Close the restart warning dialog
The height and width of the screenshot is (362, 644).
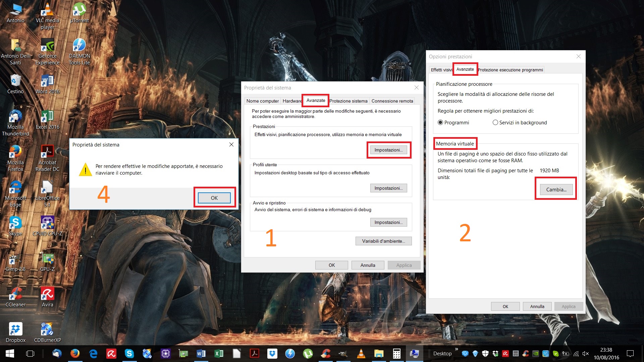click(x=231, y=144)
